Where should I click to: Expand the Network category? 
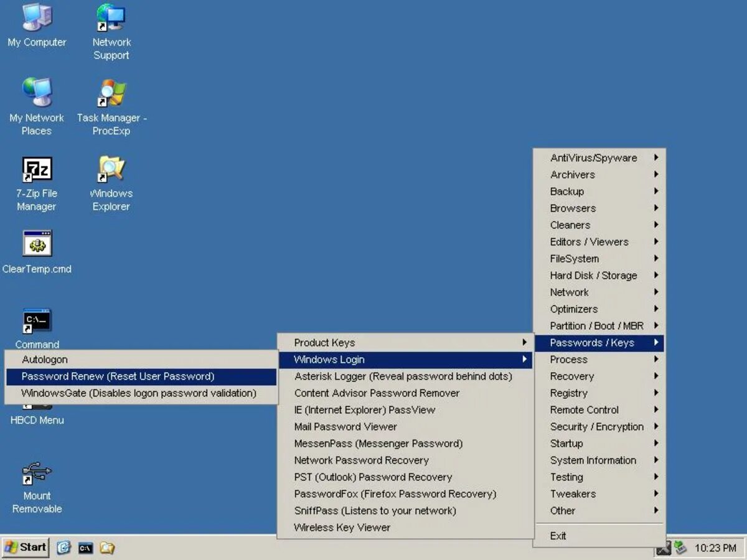[599, 292]
